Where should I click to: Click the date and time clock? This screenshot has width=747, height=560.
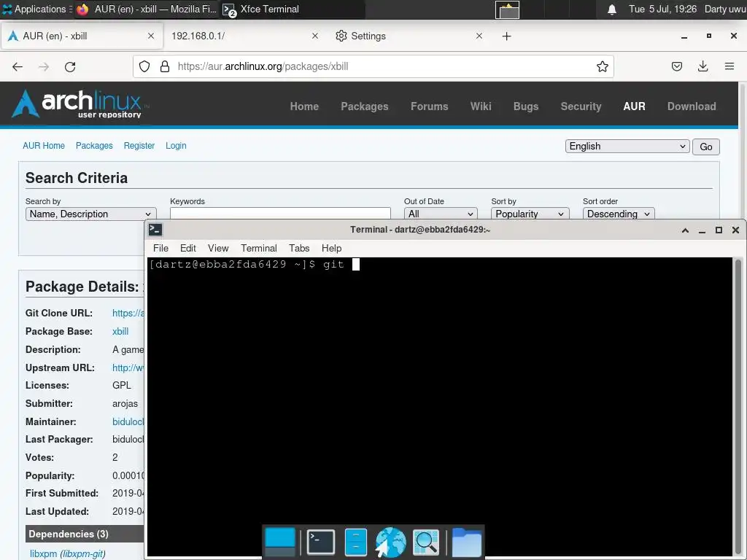(x=662, y=9)
